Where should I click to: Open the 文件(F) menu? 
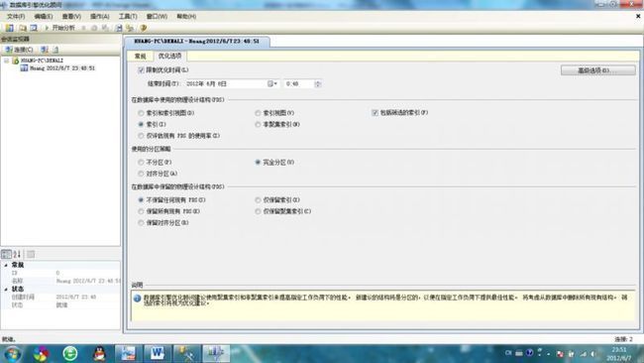point(16,17)
